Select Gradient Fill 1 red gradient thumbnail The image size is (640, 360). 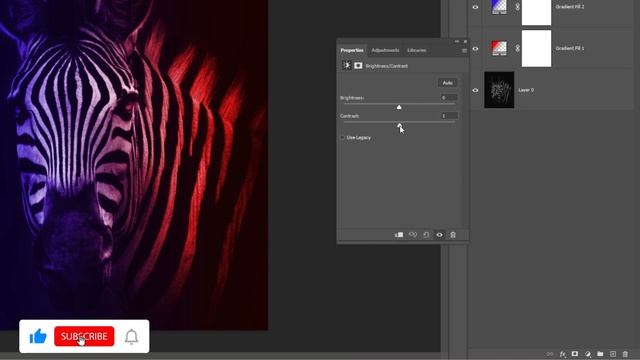499,48
